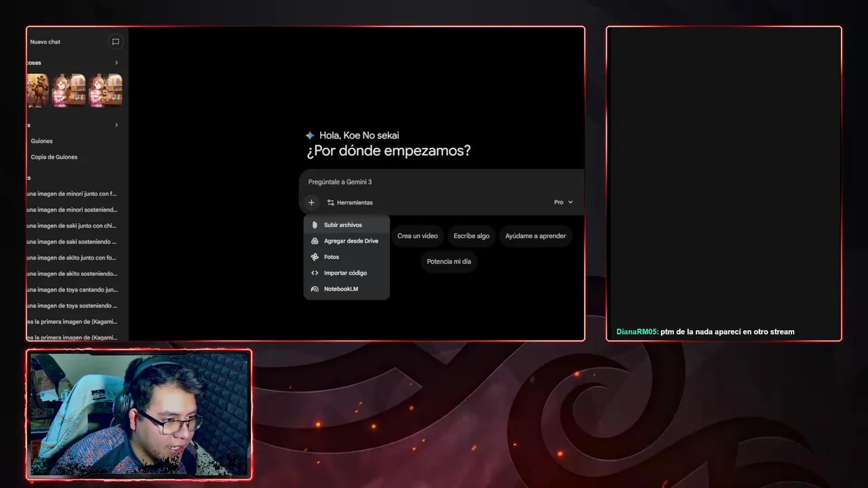Click the Ayúdame a aprender chip
This screenshot has width=868, height=488.
(535, 236)
